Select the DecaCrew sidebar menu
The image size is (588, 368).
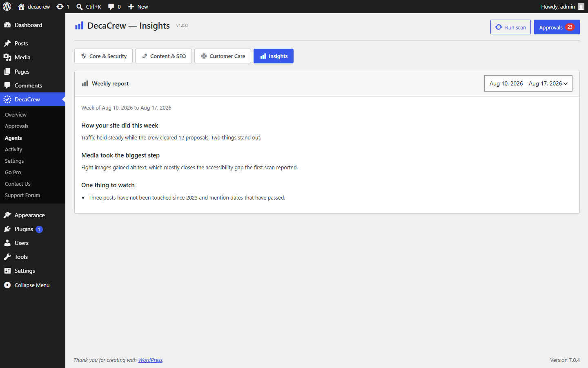pos(33,99)
